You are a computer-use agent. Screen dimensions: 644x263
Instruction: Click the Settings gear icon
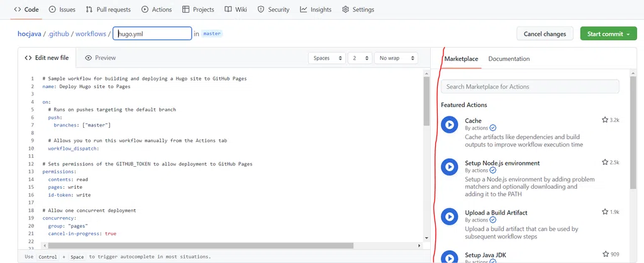click(345, 9)
